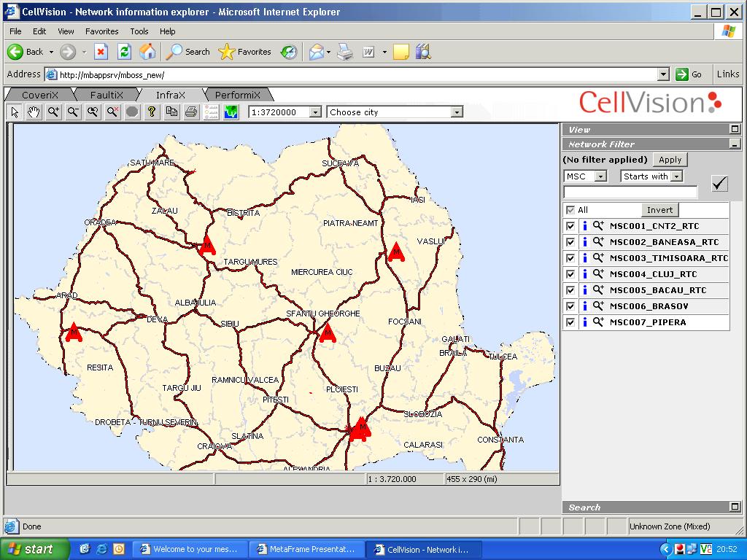Open the browser History icon
Viewport: 747px width, 560px height.
click(289, 52)
